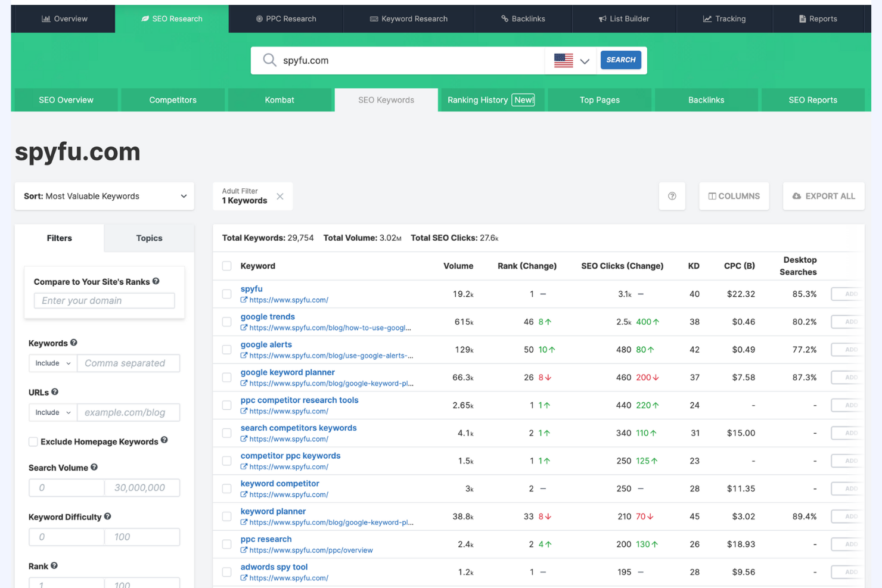This screenshot has height=588, width=882.
Task: Open the country flag selector beside the search bar
Action: click(570, 60)
